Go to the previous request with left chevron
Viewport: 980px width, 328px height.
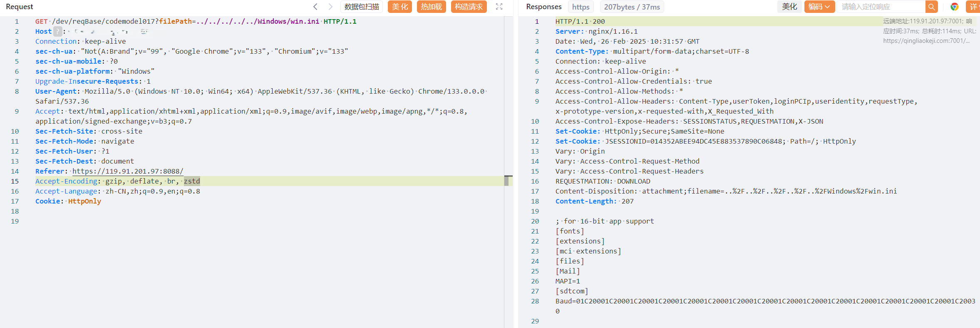pyautogui.click(x=315, y=7)
